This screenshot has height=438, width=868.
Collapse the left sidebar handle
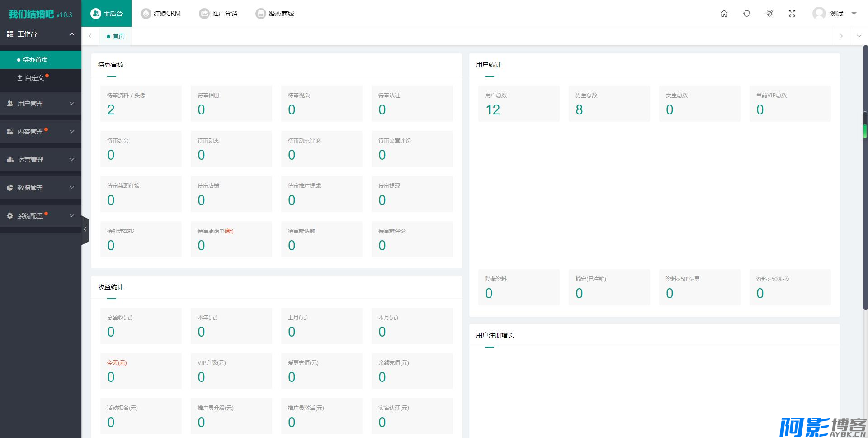pyautogui.click(x=85, y=229)
